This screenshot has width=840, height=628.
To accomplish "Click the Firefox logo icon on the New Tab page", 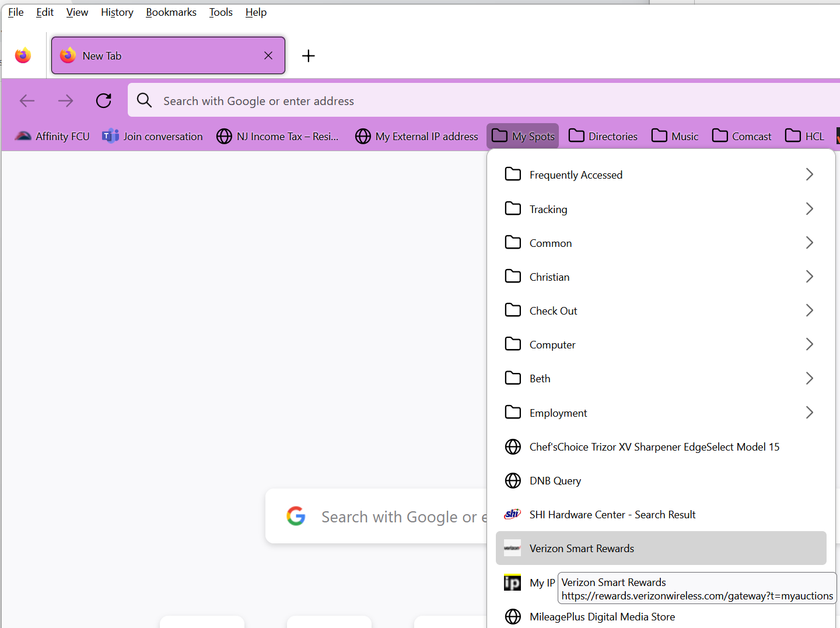I will pyautogui.click(x=23, y=55).
